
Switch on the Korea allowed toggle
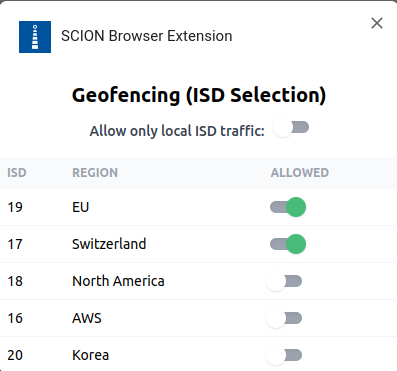(284, 355)
